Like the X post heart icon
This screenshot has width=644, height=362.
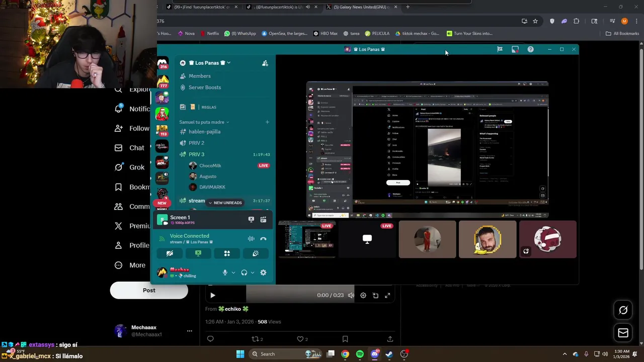pos(300,339)
